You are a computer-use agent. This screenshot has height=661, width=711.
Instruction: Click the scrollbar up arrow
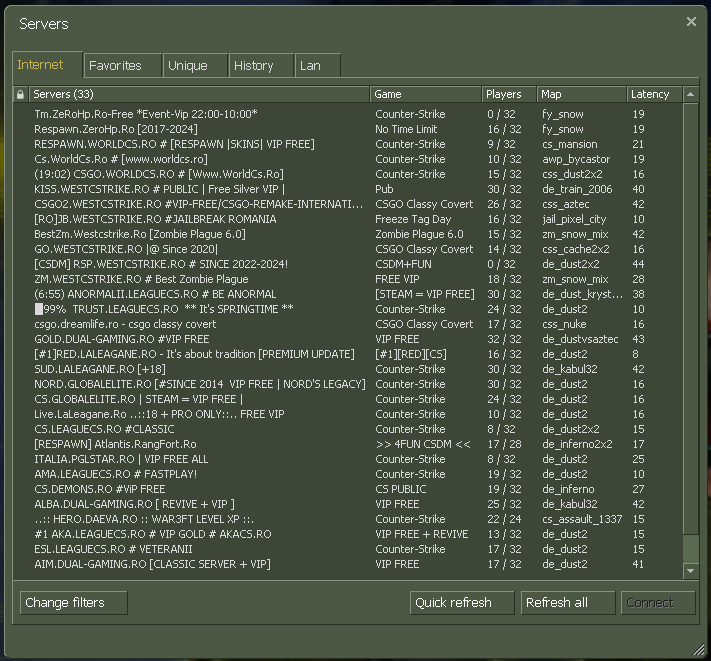point(691,94)
